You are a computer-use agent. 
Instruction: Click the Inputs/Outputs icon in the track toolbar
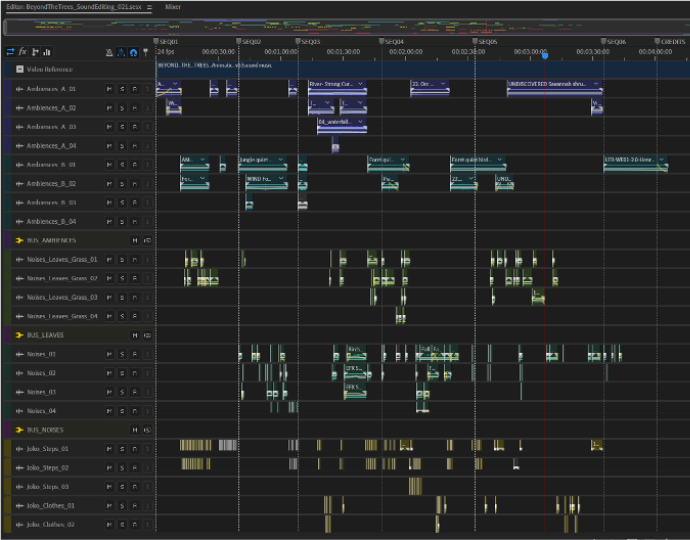[10, 52]
